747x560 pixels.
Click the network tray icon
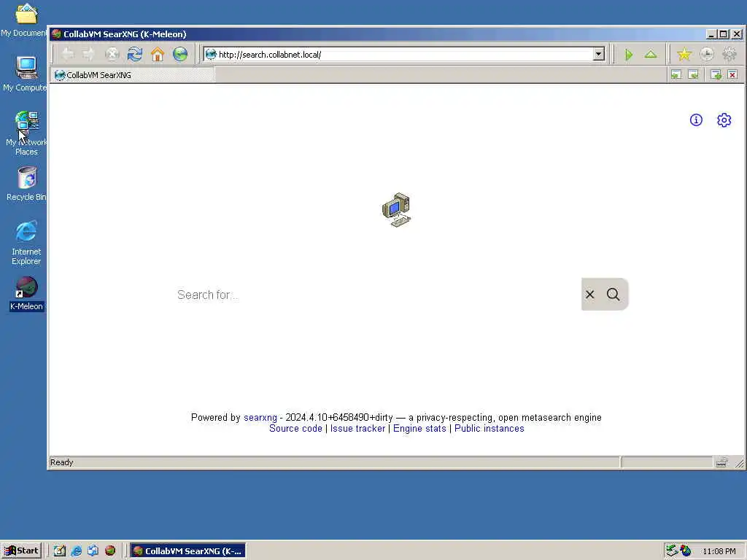coord(672,551)
